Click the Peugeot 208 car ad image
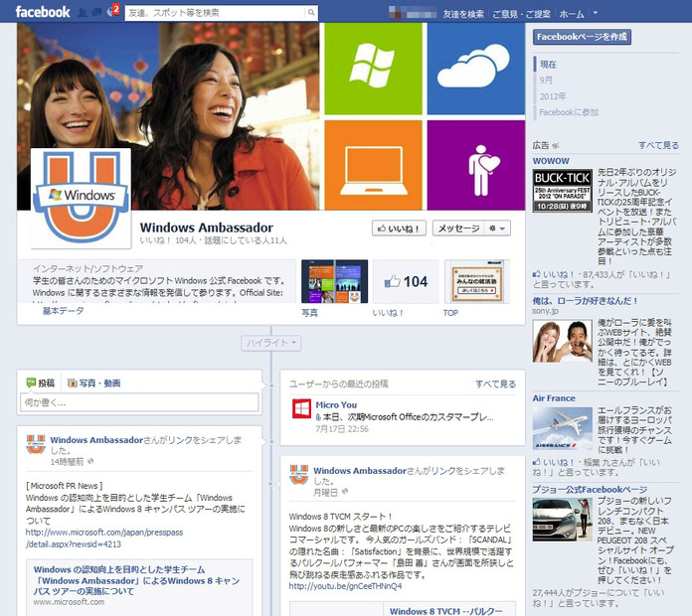Viewport: 692px width, 616px height. point(563,520)
